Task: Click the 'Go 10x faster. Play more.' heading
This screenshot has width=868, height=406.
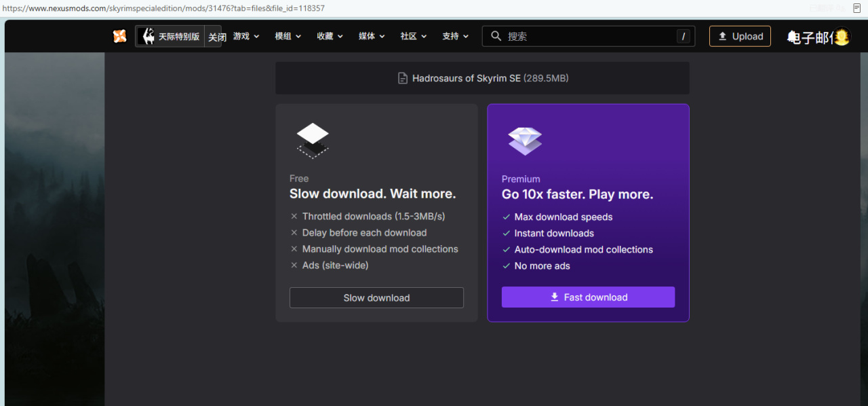Action: coord(578,195)
